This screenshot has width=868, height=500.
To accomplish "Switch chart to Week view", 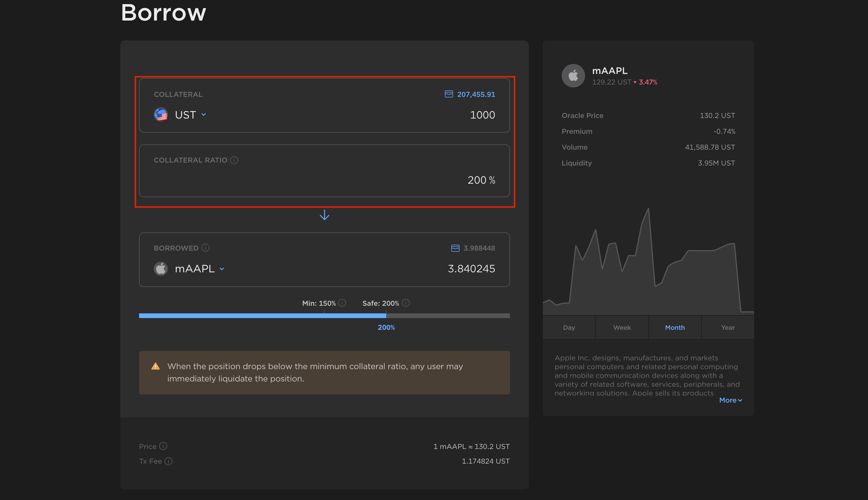I will (622, 327).
